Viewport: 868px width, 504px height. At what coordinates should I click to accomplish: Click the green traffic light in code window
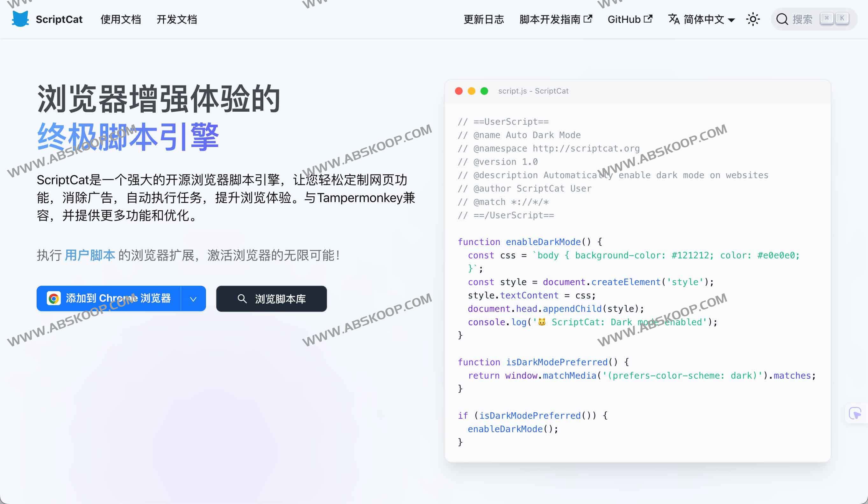tap(484, 91)
